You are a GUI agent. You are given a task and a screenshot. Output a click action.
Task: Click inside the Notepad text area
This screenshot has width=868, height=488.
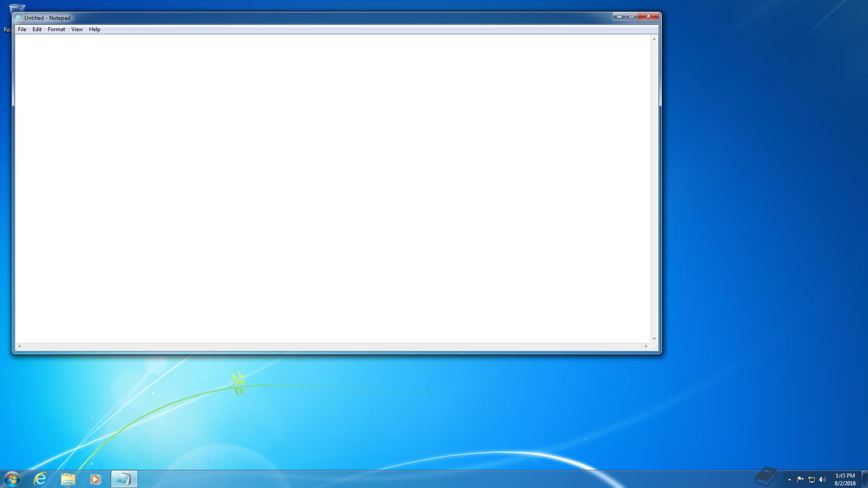coord(332,188)
